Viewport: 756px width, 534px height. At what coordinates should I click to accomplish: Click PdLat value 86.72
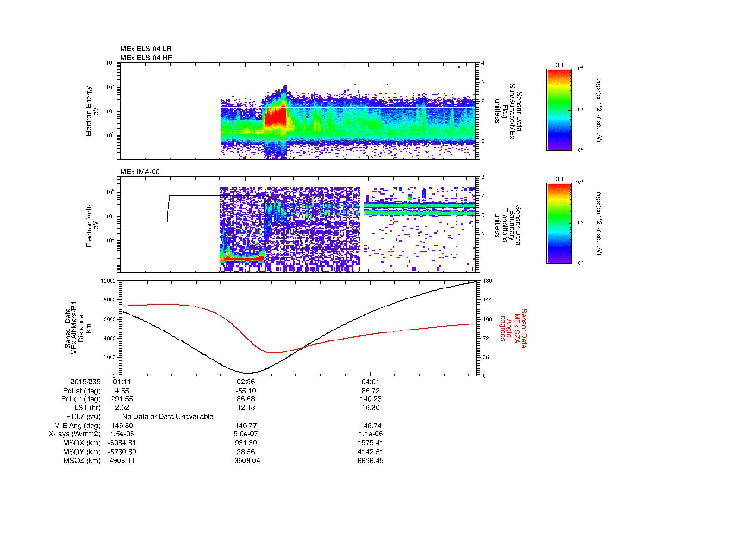pos(371,391)
